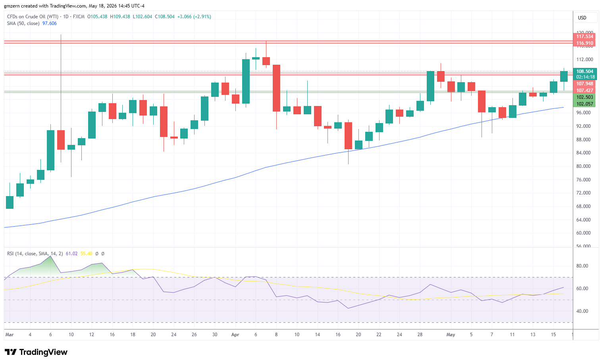Click the 72.000 price axis label
The image size is (603, 364).
pyautogui.click(x=583, y=193)
